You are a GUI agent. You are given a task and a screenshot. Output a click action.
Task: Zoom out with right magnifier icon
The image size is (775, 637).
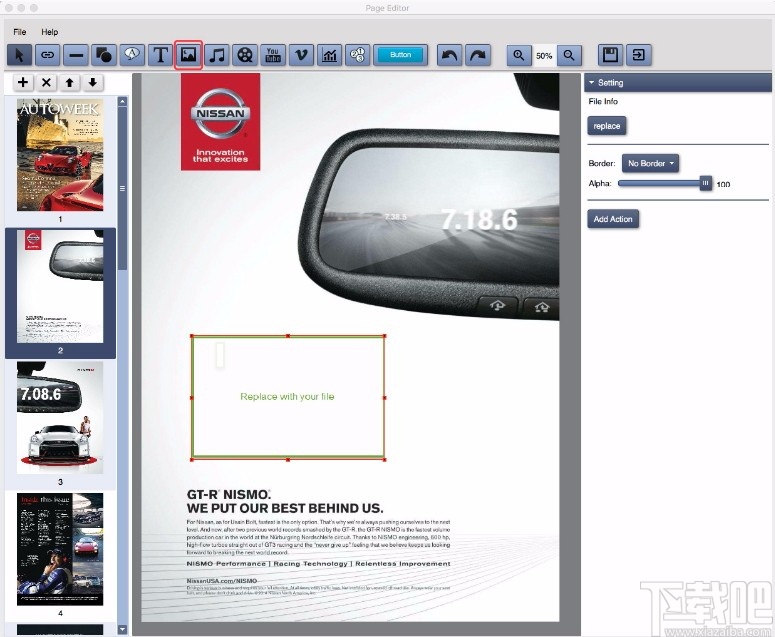[569, 55]
